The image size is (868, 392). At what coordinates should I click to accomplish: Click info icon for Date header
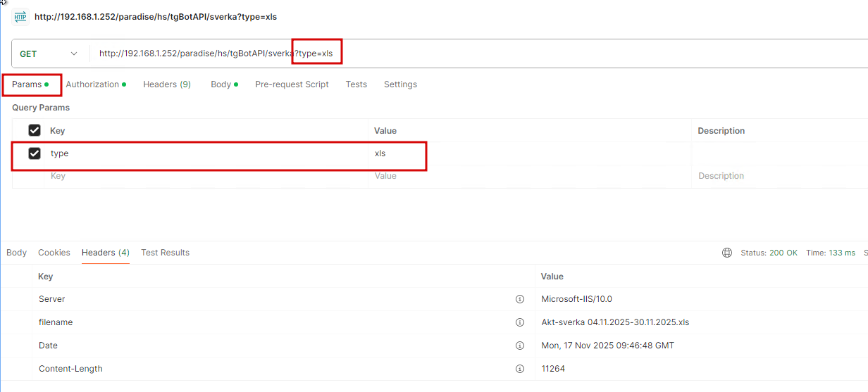[x=520, y=346]
